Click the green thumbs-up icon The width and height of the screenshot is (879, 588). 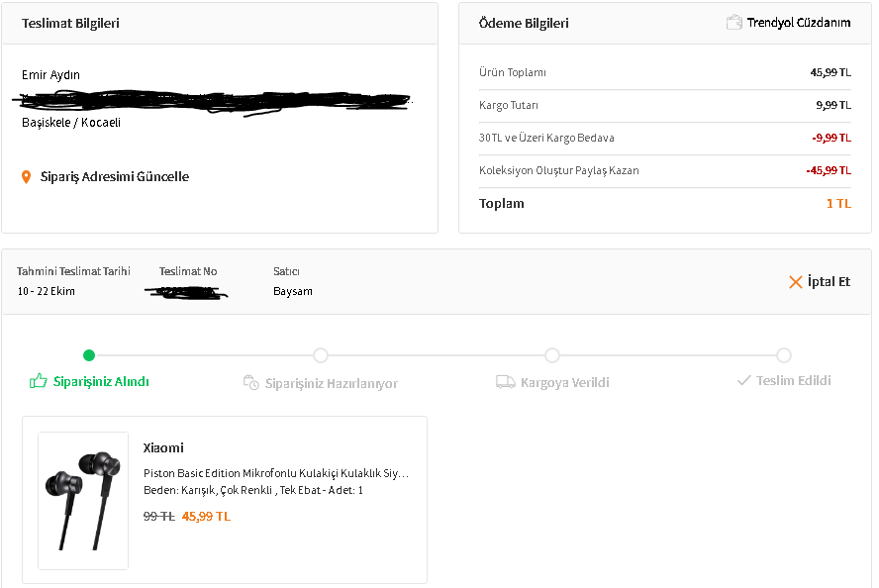(x=39, y=381)
